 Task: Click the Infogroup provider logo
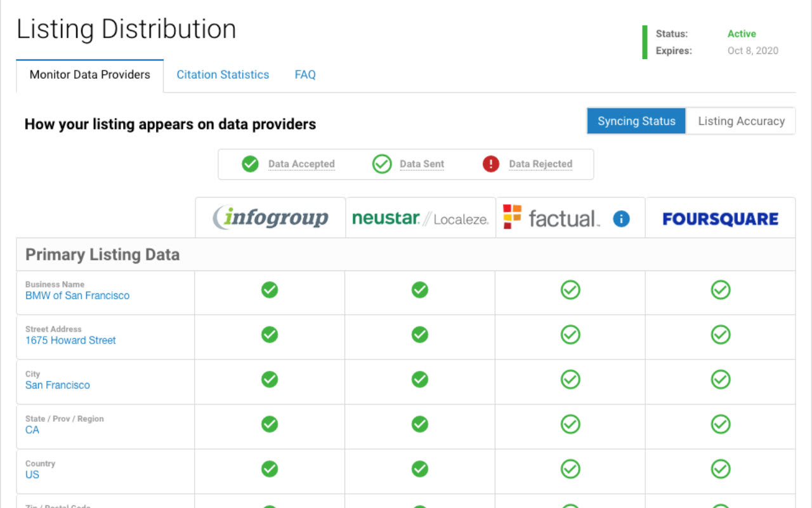click(x=270, y=218)
